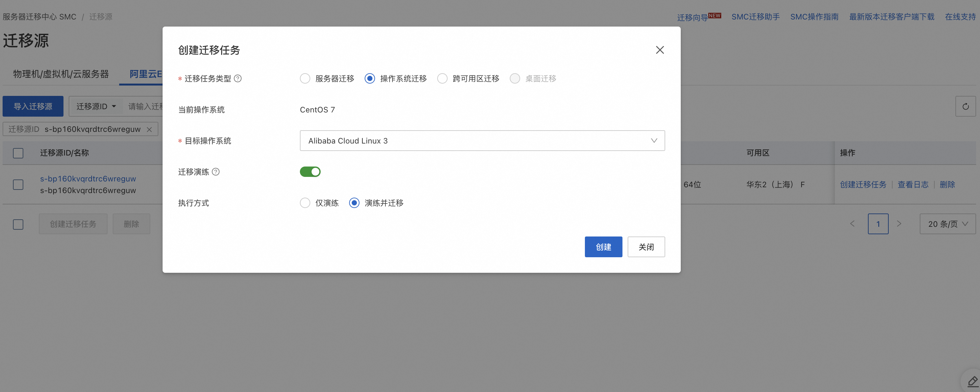Expand the 迁移源ID filter dropdown
The image size is (980, 392).
coord(96,106)
